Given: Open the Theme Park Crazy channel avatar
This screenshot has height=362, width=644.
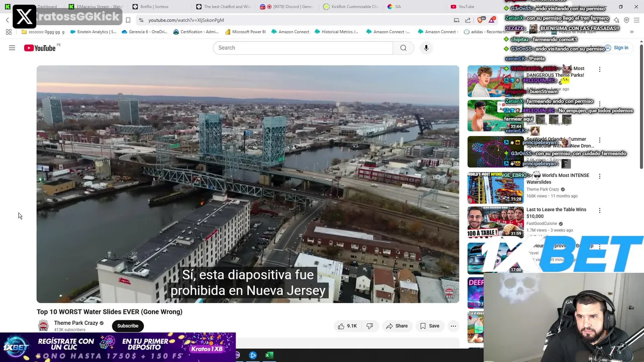Looking at the screenshot, I should click(x=43, y=326).
